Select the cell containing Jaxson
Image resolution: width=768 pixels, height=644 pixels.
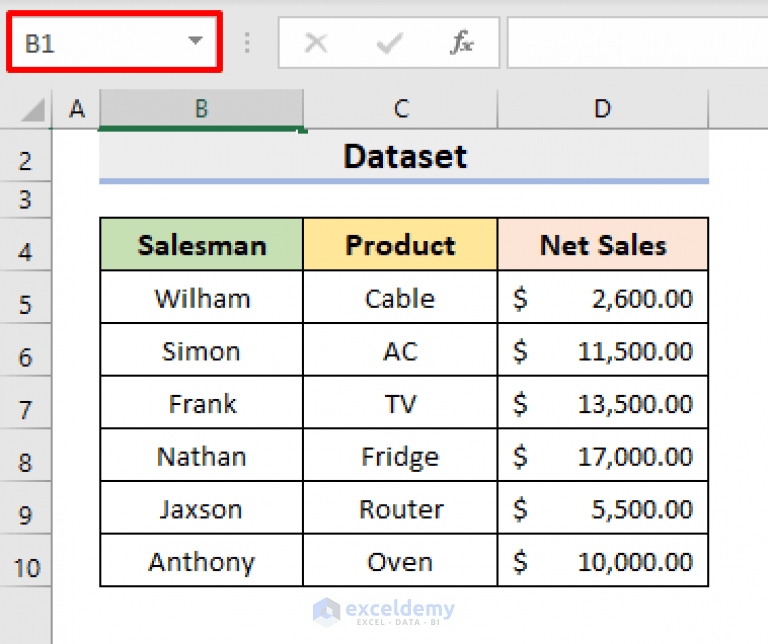click(x=201, y=508)
